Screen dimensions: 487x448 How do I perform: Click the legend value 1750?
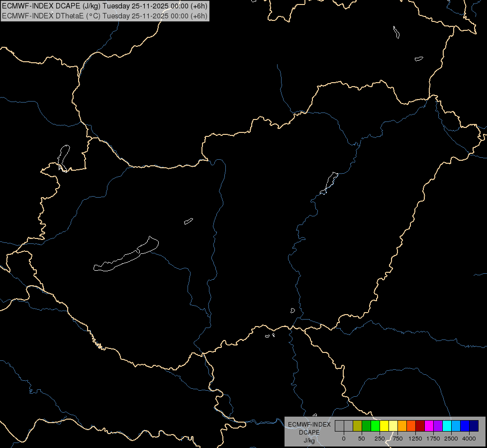click(x=433, y=439)
